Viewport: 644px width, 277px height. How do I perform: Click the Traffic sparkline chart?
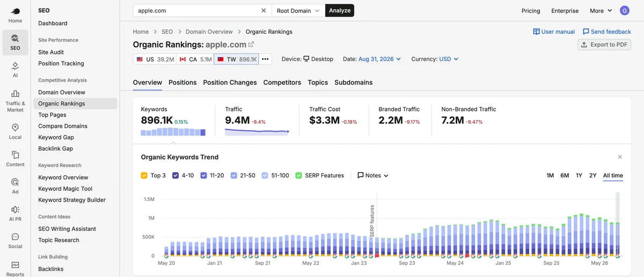[257, 132]
